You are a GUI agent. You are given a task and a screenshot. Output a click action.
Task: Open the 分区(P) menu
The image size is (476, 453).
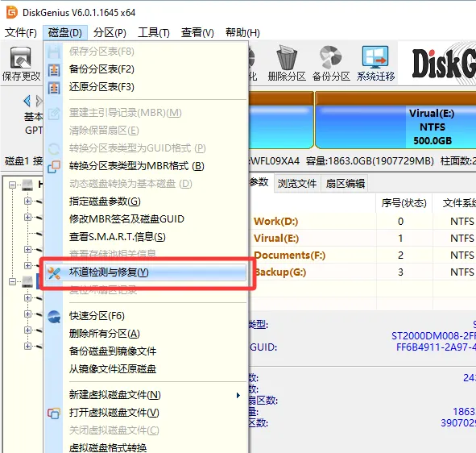point(110,32)
